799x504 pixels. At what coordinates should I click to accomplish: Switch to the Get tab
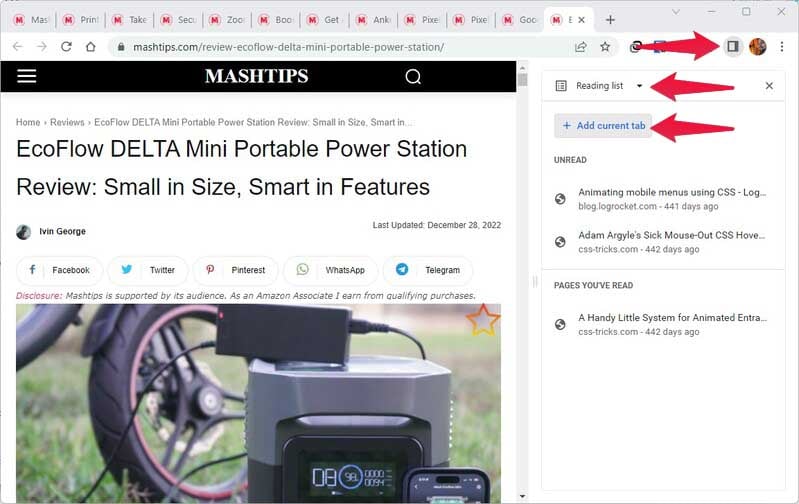(x=325, y=20)
